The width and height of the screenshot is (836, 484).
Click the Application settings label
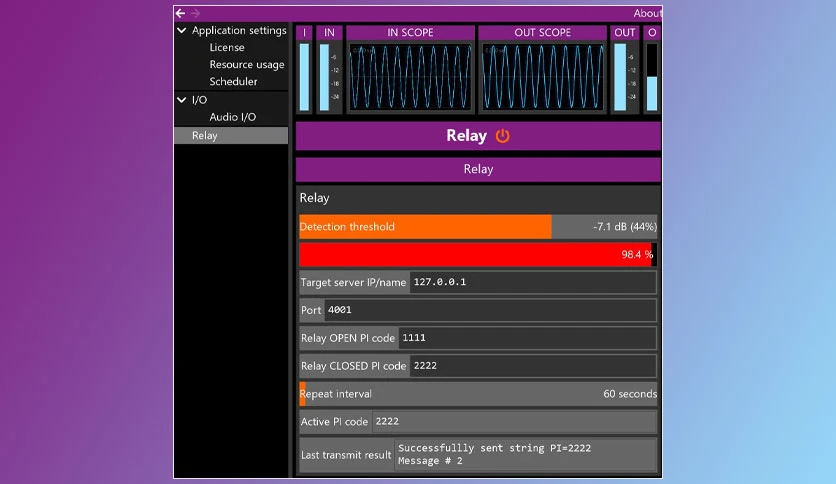[239, 30]
